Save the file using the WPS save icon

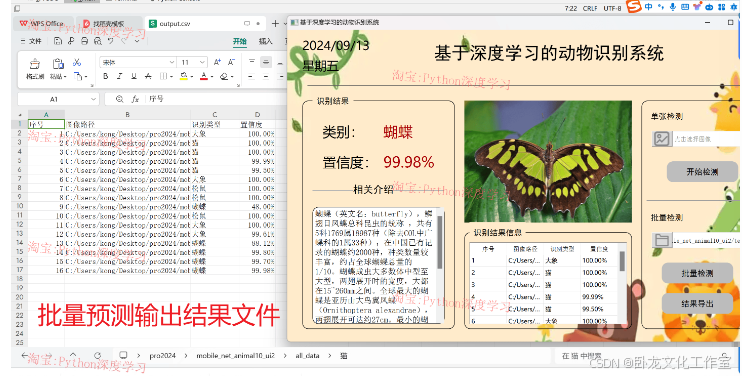coord(58,41)
